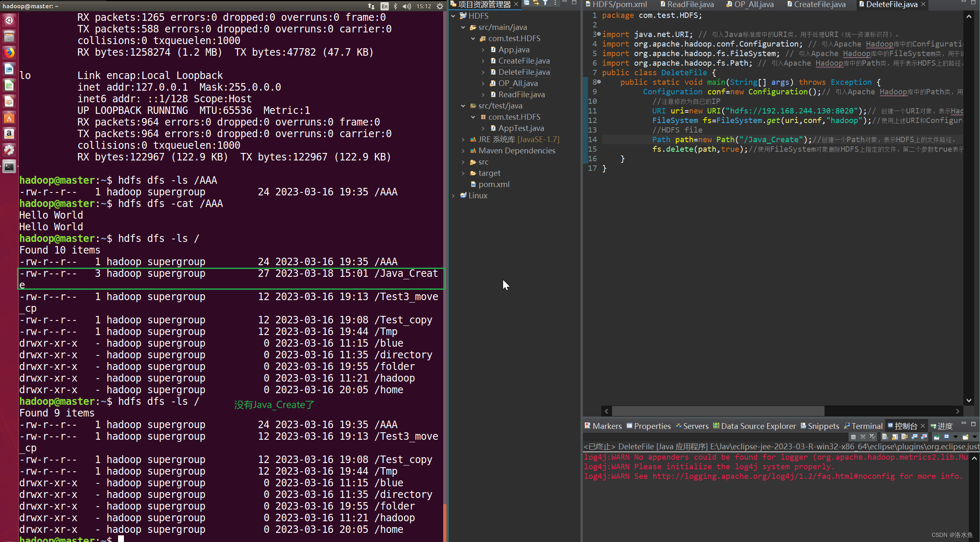Open the Snippets tab
980x542 pixels.
coord(820,426)
